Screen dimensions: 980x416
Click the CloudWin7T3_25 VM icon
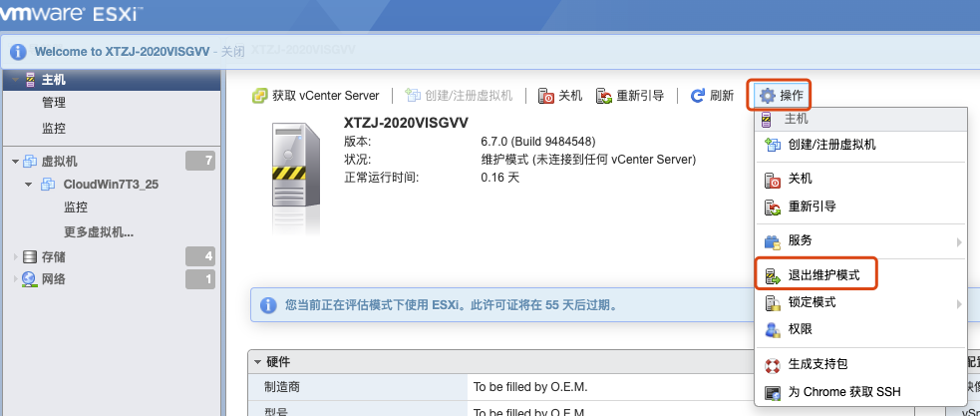(x=48, y=185)
